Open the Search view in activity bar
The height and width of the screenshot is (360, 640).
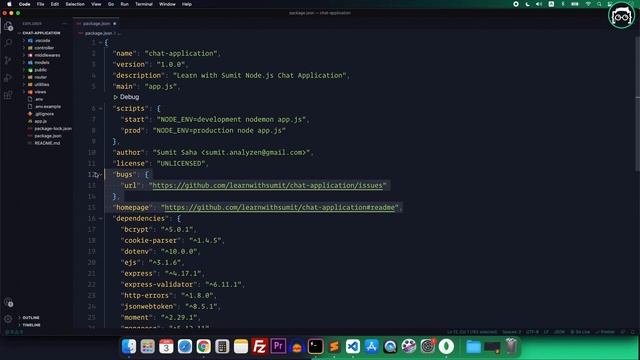(8, 42)
